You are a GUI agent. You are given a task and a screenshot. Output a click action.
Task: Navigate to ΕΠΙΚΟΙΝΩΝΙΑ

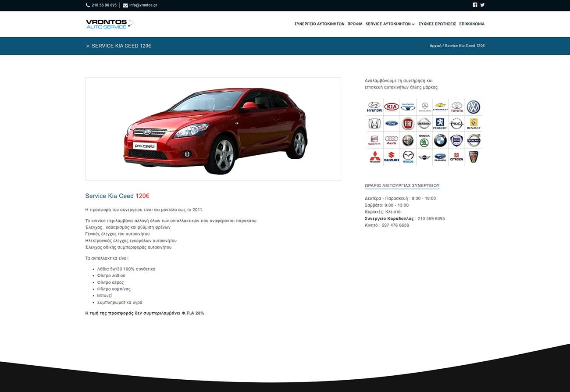[472, 24]
